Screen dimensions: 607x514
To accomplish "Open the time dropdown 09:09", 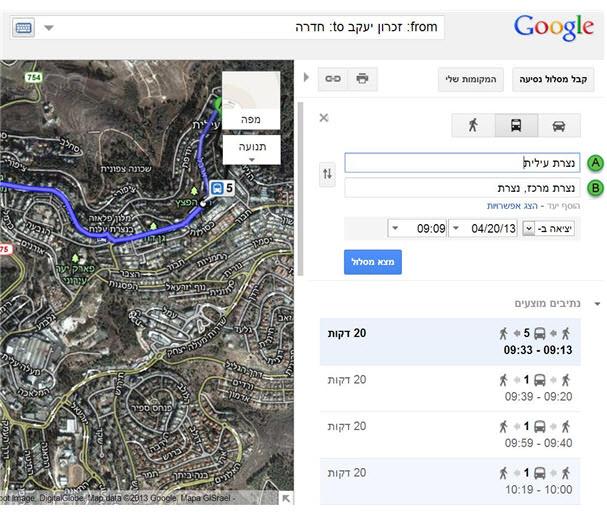I will tap(417, 229).
